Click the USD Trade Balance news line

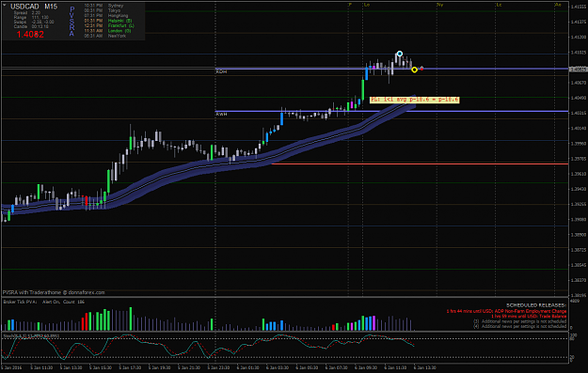coord(529,317)
